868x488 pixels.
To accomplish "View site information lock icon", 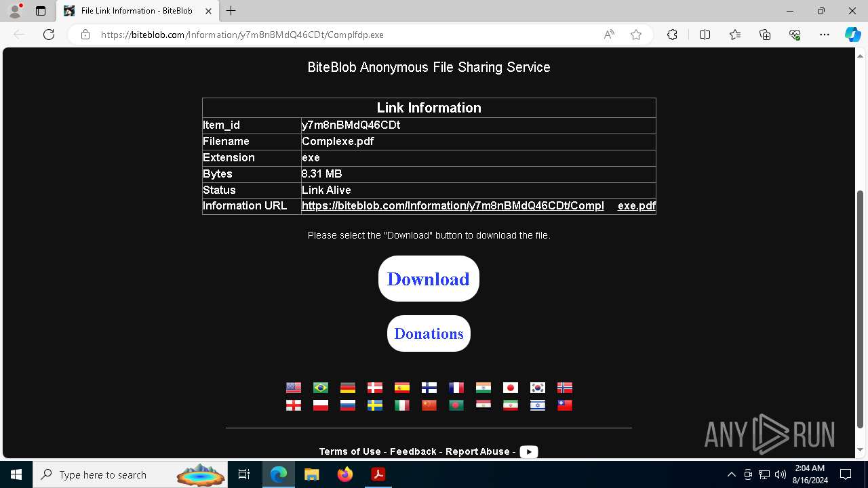I will [x=85, y=35].
